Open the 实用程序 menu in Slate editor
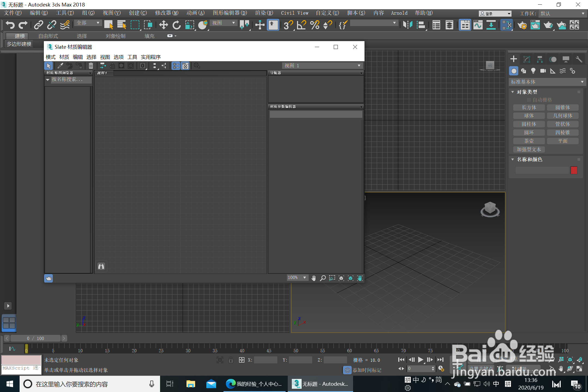Viewport: 588px width, 392px height. pyautogui.click(x=151, y=57)
